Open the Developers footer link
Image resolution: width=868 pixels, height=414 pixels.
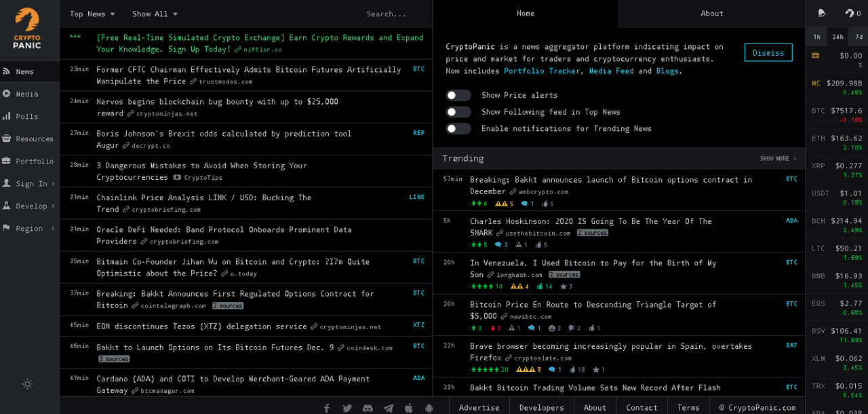(x=541, y=407)
